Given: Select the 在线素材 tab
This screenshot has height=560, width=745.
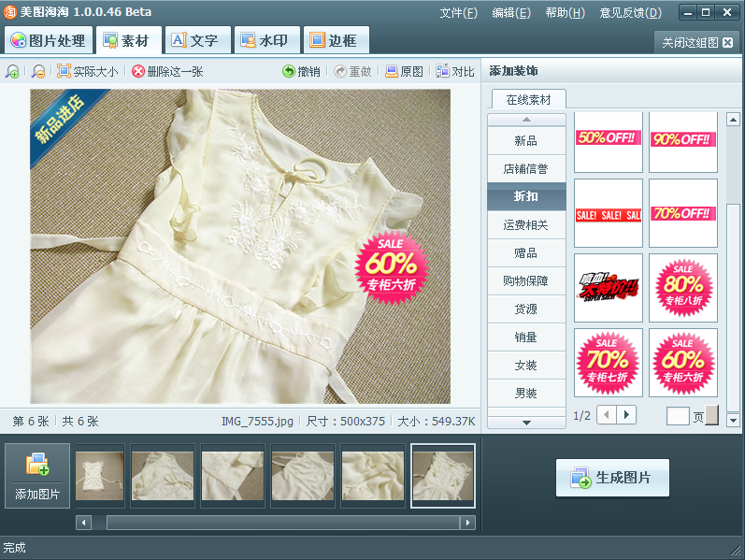Looking at the screenshot, I should 528,99.
